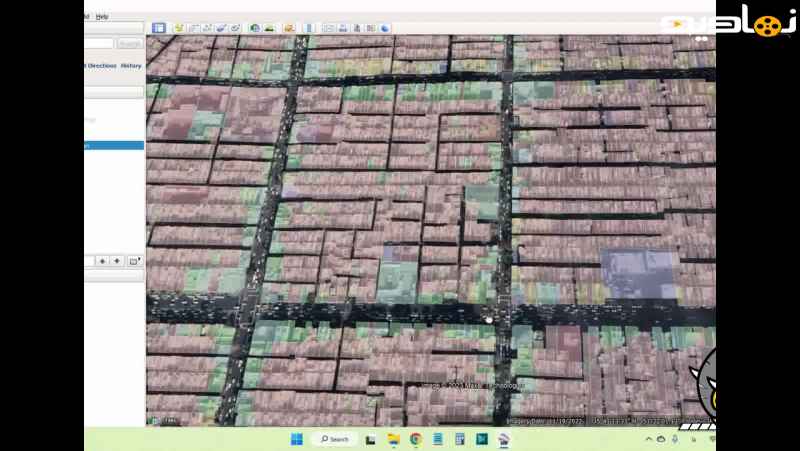Screen dimensions: 800x451
Task: Click the Email toolbar icon
Action: click(x=328, y=28)
